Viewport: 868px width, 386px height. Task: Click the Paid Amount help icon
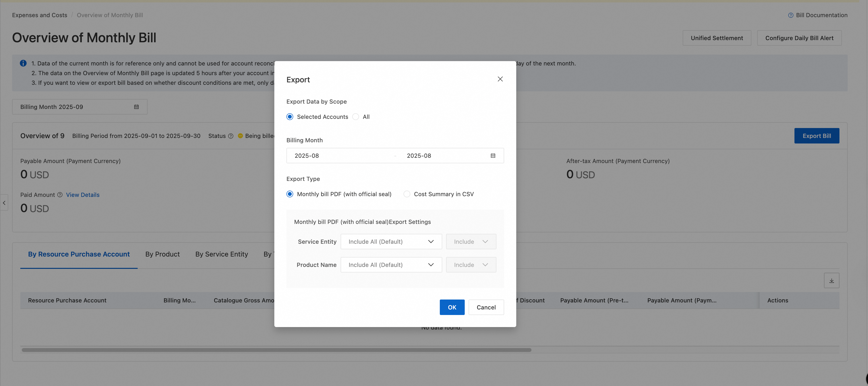60,195
